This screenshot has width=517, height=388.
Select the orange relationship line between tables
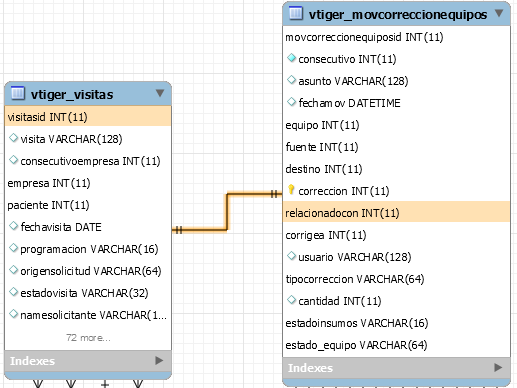227,211
